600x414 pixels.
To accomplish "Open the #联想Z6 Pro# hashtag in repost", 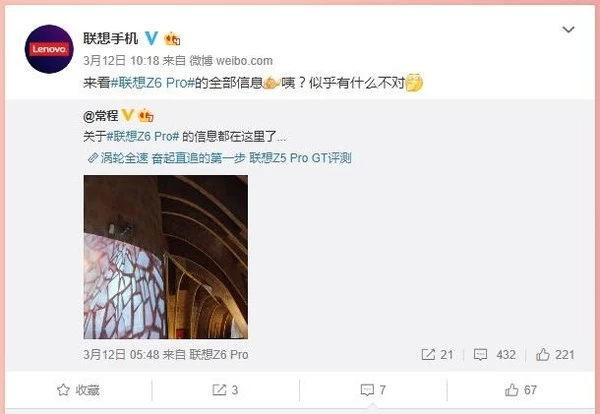I will click(x=143, y=137).
